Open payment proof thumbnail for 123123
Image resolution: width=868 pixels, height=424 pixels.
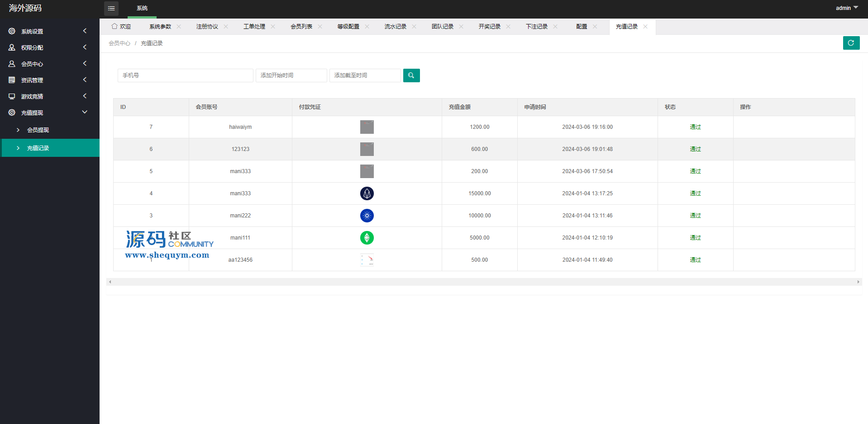click(367, 149)
